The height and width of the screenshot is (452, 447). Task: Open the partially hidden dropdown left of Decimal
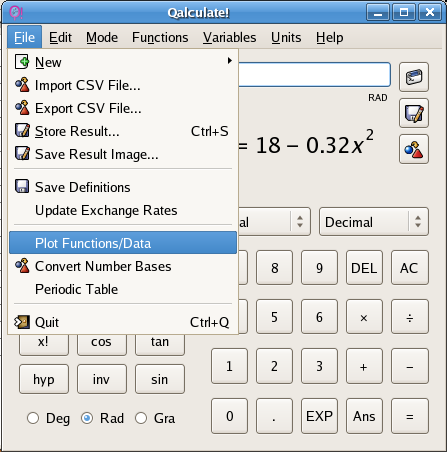pos(275,222)
